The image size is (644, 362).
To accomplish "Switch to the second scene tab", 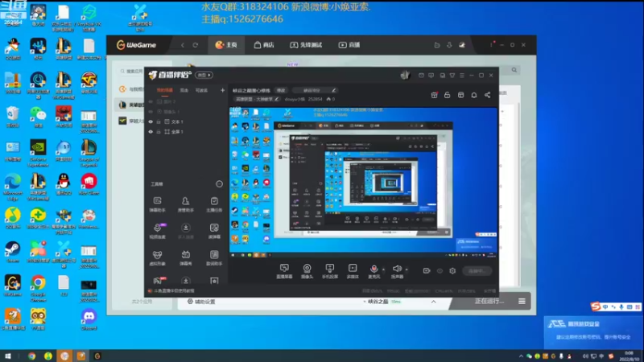I will pos(184,90).
